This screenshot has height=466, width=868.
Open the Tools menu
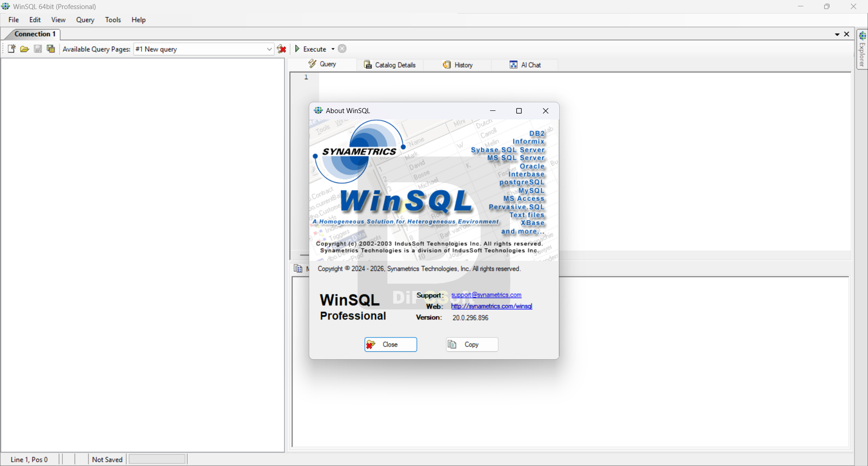point(113,20)
